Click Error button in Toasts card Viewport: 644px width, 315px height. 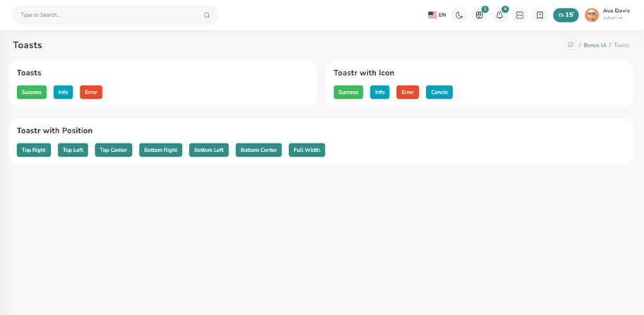coord(91,92)
